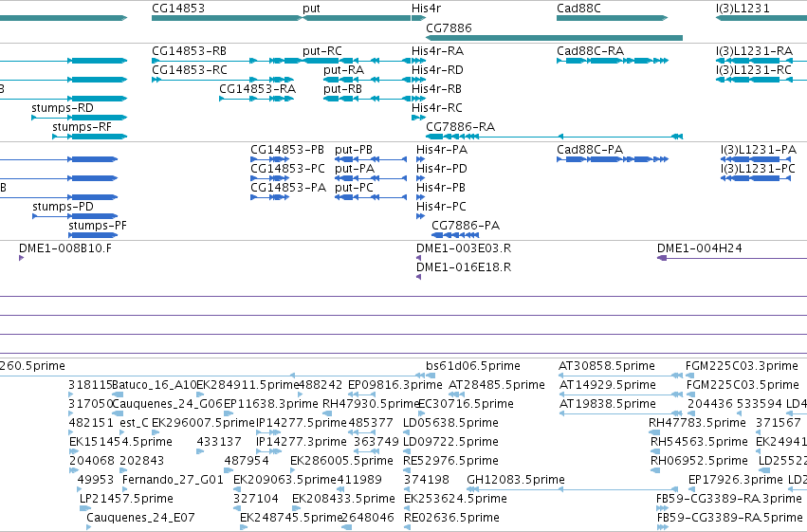Select the CG14853 gene bar
Viewport: 807px width, 532px height.
227,18
